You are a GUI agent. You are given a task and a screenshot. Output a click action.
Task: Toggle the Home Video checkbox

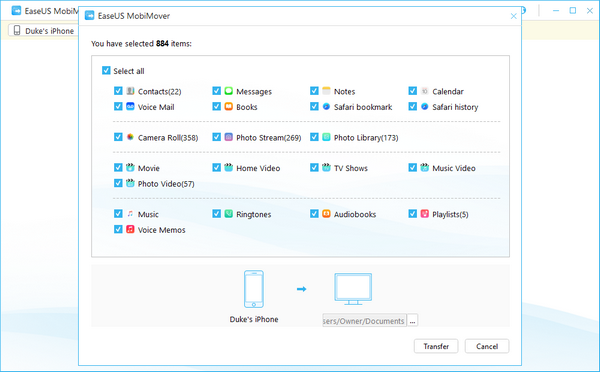(x=217, y=168)
